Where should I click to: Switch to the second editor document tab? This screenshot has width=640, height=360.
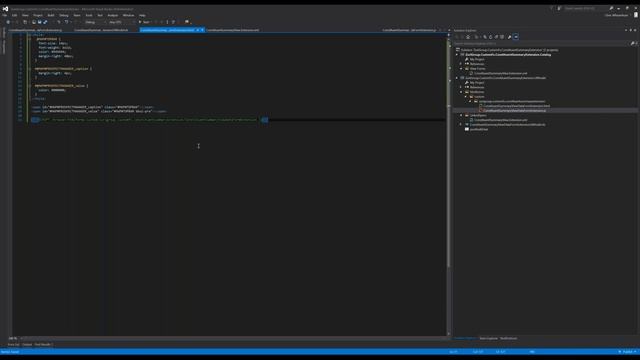click(101, 30)
